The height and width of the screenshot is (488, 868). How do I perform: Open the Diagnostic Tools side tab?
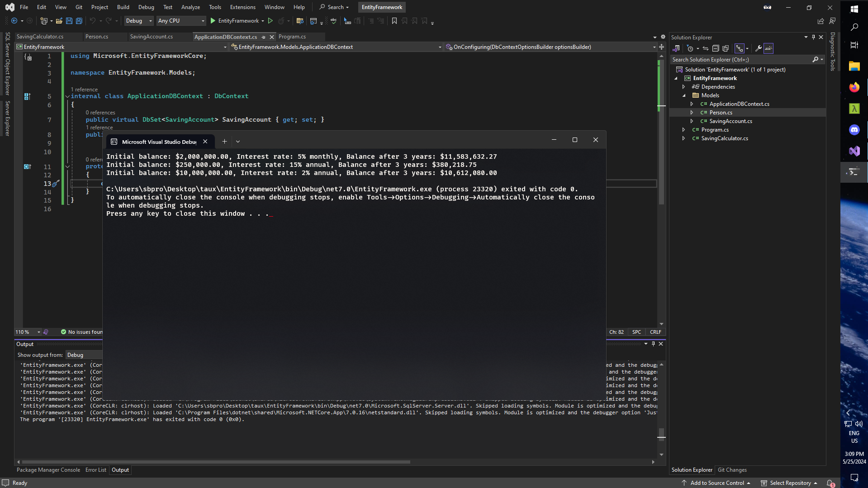click(832, 52)
